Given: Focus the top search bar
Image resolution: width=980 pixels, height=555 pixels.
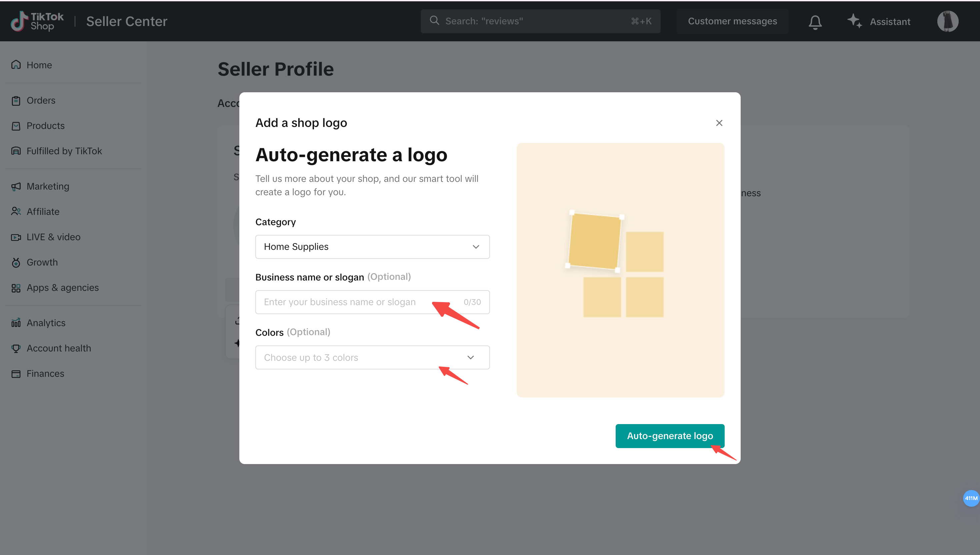Looking at the screenshot, I should (534, 21).
